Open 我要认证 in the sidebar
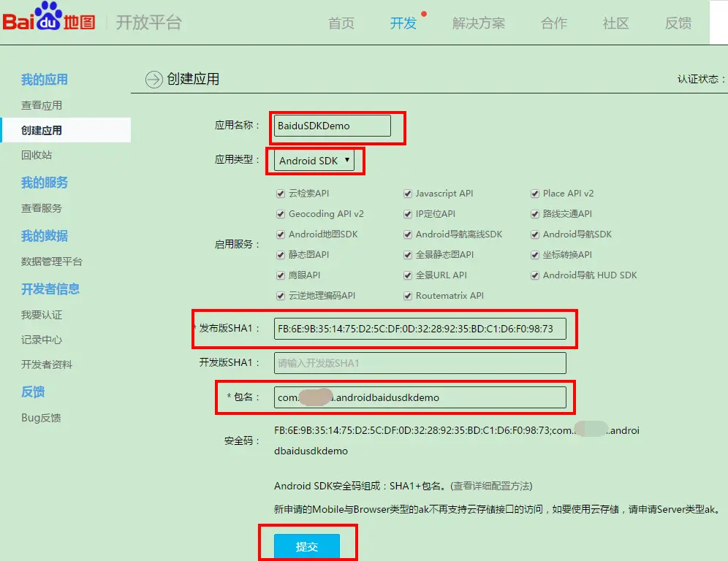 click(42, 315)
